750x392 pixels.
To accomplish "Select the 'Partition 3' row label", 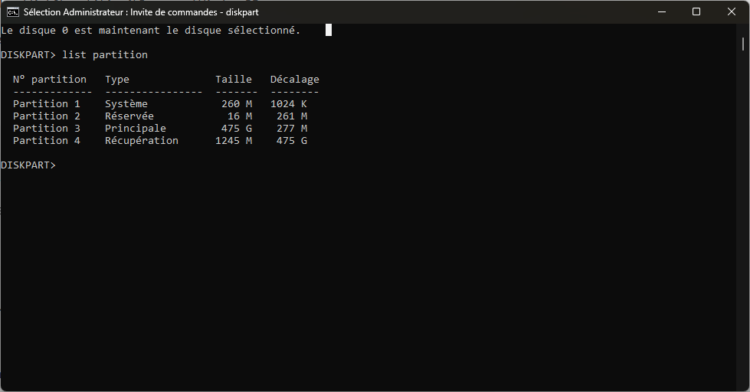I will pyautogui.click(x=46, y=128).
